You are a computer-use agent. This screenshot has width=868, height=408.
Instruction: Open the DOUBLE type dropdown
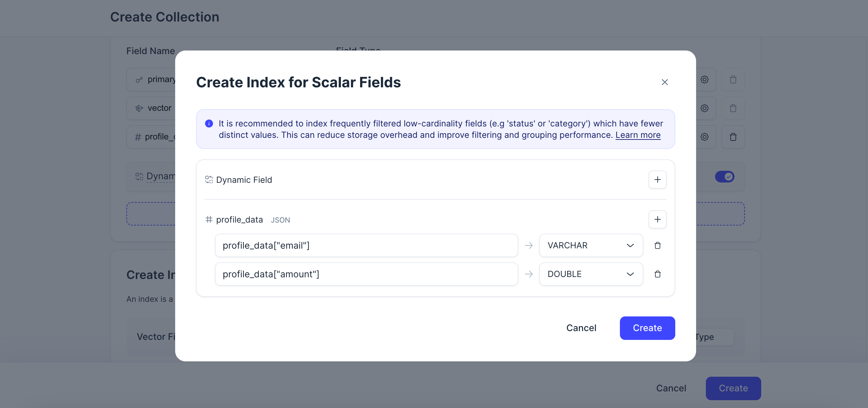click(x=591, y=274)
